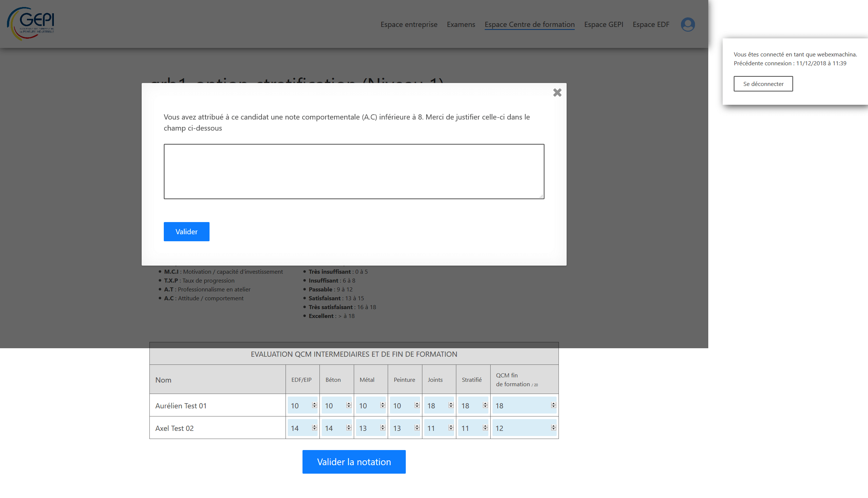Click the Se déconnecter button

coord(763,84)
